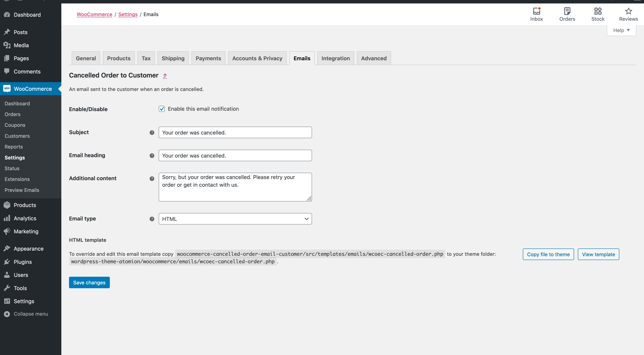
Task: Click the Save changes button
Action: [x=89, y=282]
